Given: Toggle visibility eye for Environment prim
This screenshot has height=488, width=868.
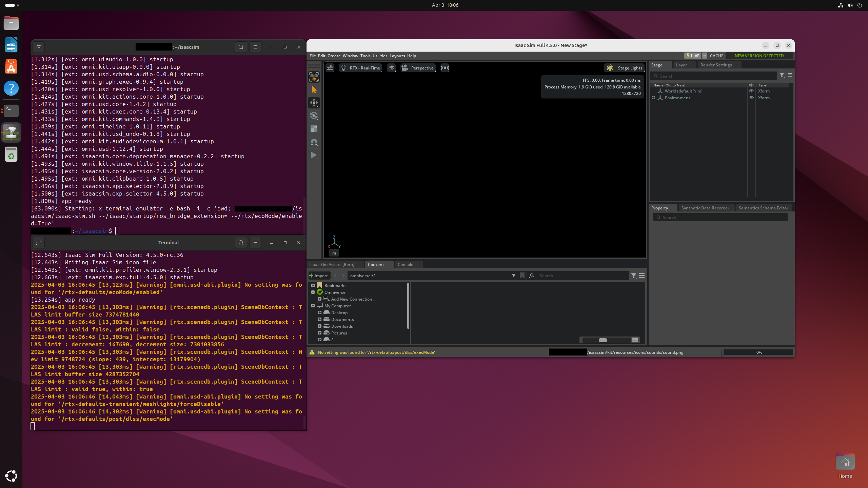Looking at the screenshot, I should tap(751, 98).
